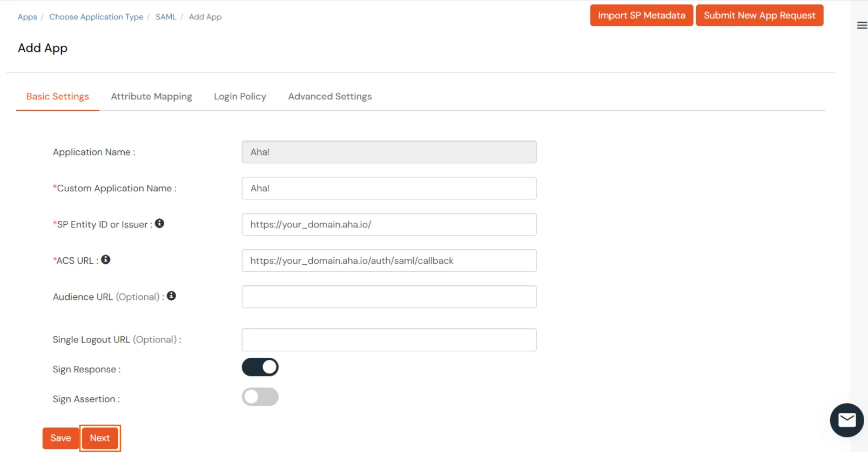
Task: Click the 'Application Name :' label
Action: click(94, 152)
